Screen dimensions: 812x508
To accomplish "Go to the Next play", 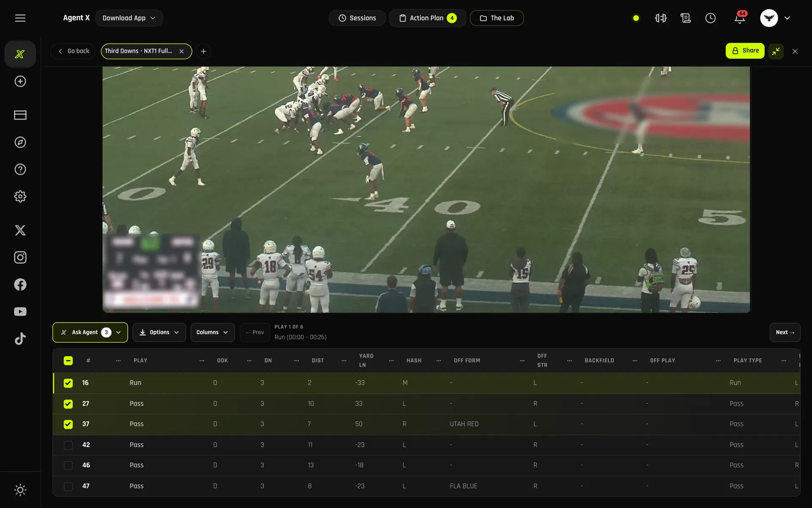I will [785, 332].
